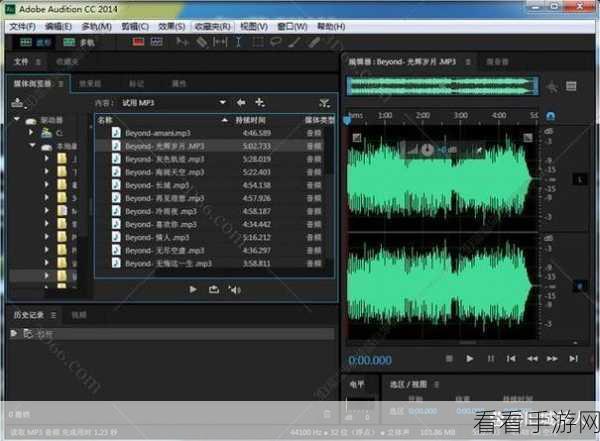
Task: Collapse the drives root tree node
Action: click(x=16, y=119)
